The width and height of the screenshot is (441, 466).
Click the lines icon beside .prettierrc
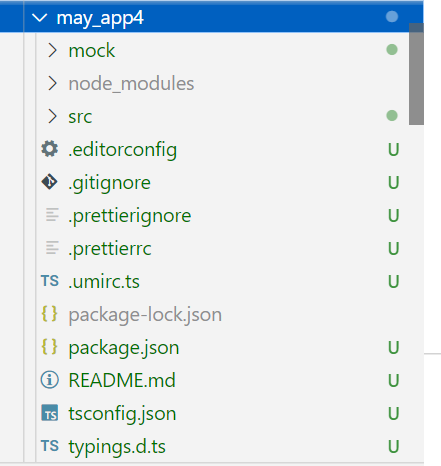(52, 248)
